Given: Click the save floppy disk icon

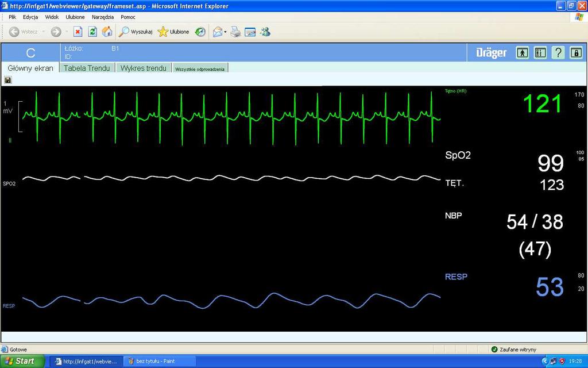Looking at the screenshot, I should point(8,79).
